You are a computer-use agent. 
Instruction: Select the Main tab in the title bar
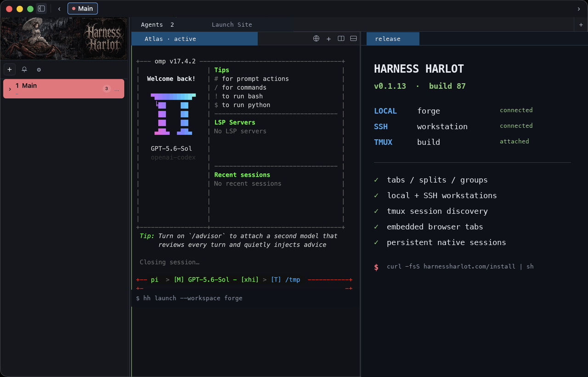coord(83,8)
